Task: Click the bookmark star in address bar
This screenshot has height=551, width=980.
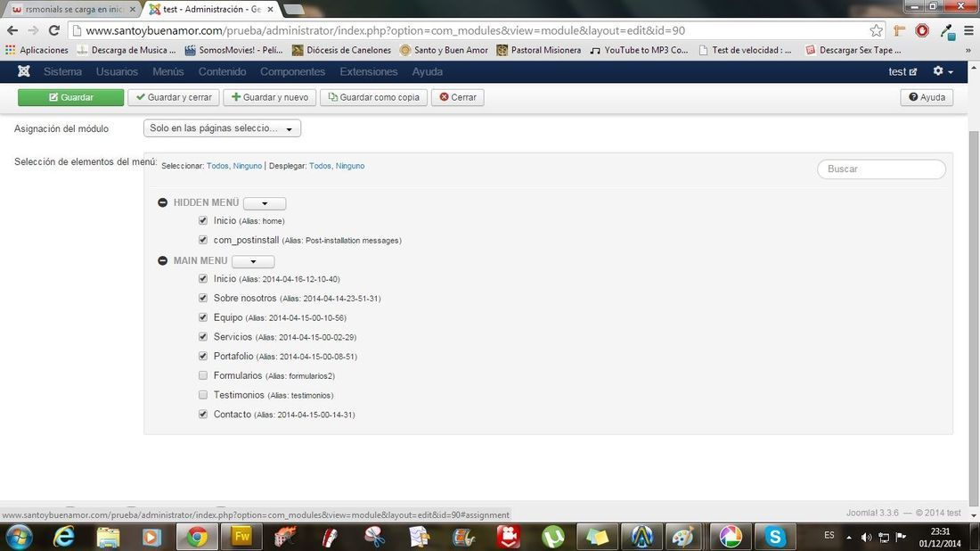Action: pos(877,30)
